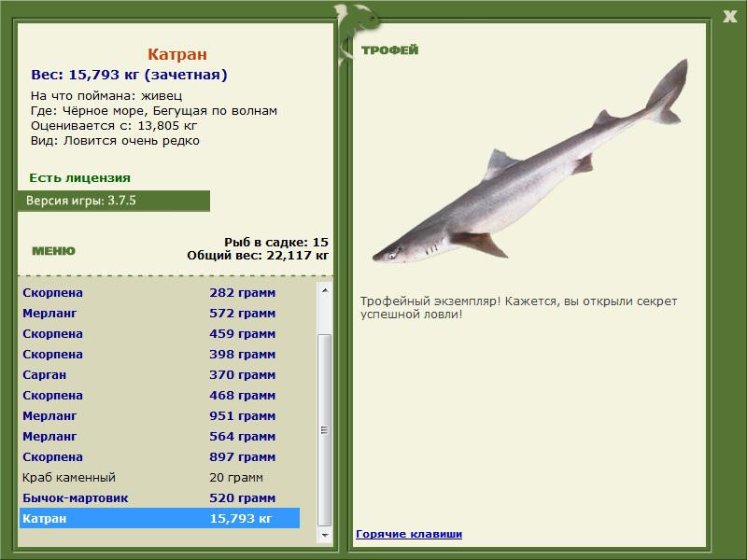Click the Версия игры: 3.7.5 bar
747x560 pixels.
(114, 201)
